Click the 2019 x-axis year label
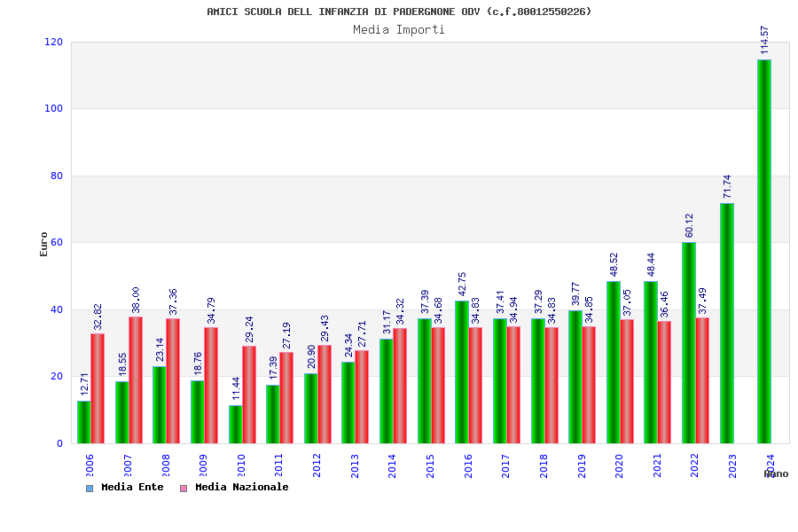The image size is (798, 532). [582, 465]
